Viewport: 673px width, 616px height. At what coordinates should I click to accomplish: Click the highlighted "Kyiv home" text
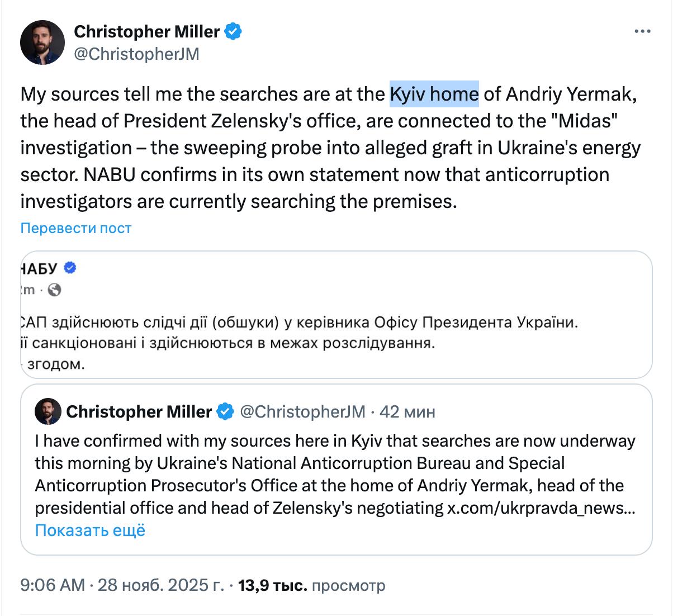434,94
